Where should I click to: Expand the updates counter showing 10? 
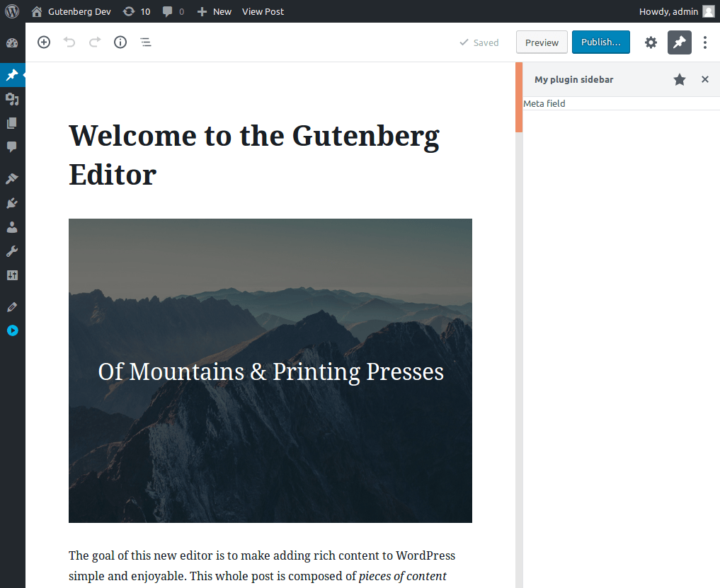[136, 11]
